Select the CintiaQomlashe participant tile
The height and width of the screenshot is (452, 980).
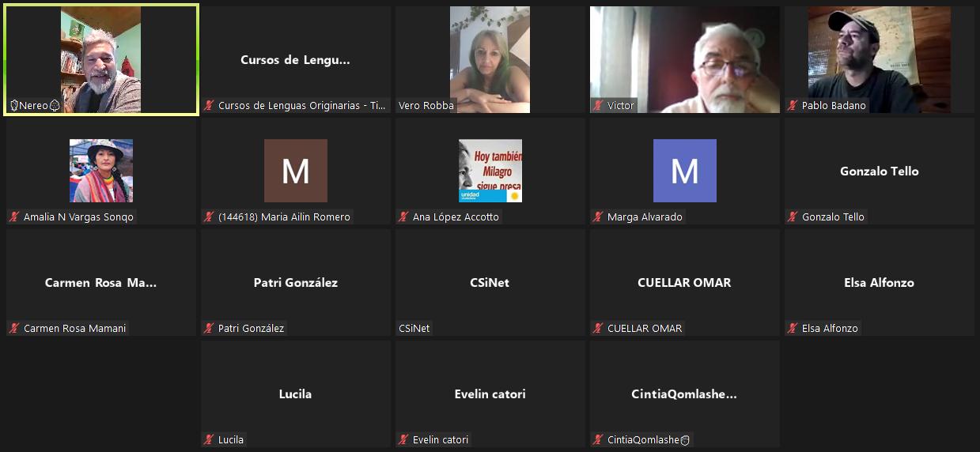pyautogui.click(x=684, y=394)
